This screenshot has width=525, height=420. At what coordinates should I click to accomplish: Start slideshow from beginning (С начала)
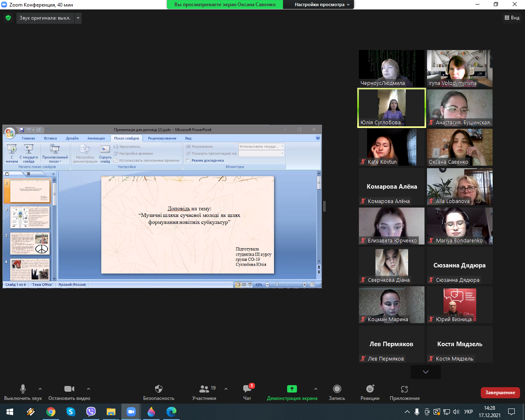coord(12,154)
